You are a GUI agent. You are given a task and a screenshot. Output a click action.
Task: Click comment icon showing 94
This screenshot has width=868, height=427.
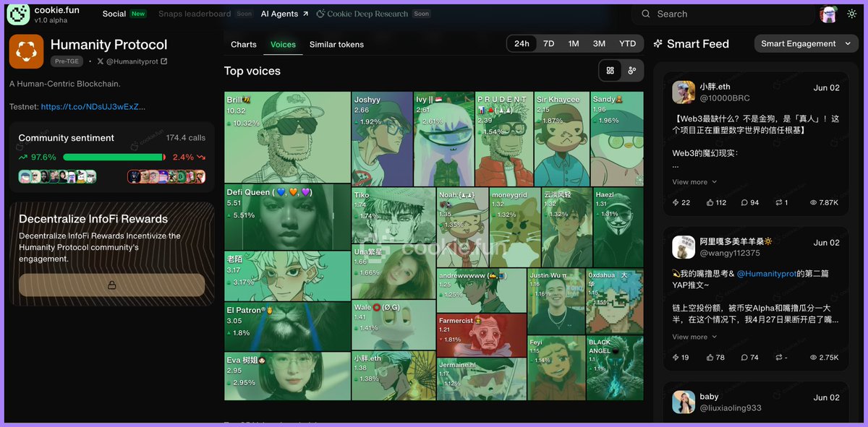(x=744, y=202)
